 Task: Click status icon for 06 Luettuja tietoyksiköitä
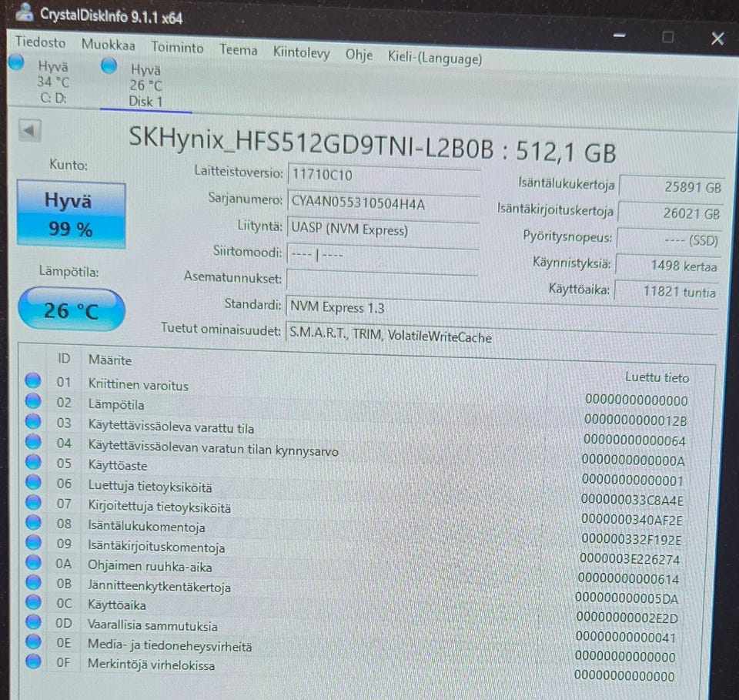coord(33,482)
